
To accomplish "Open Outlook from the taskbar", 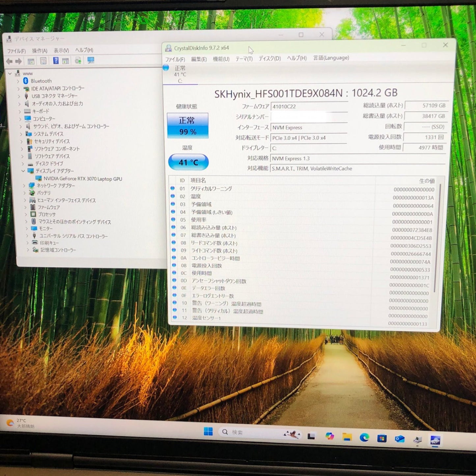I will click(400, 439).
